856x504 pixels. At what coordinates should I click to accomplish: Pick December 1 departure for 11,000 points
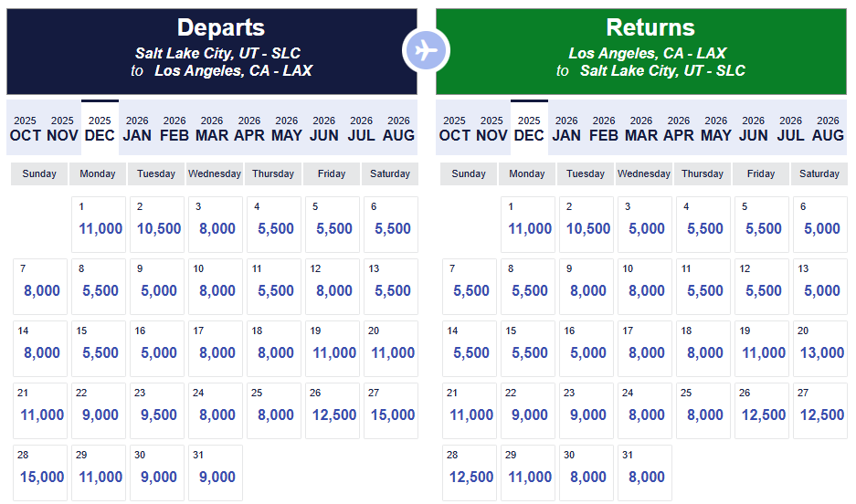click(x=100, y=225)
